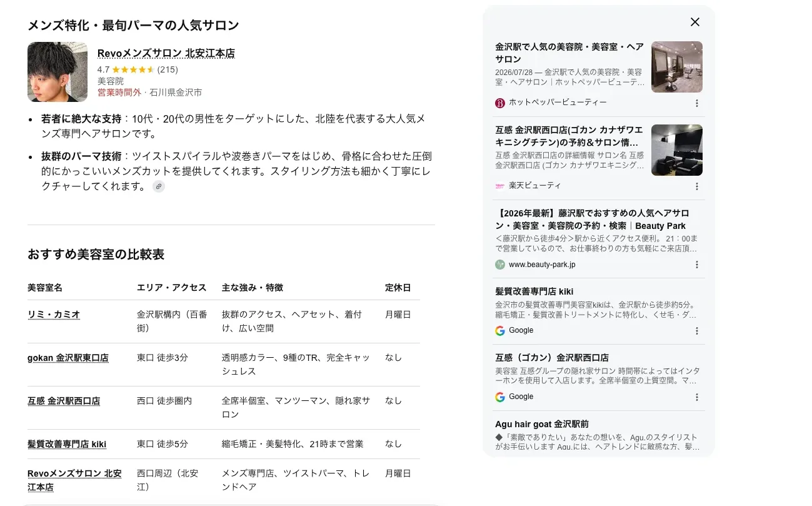The height and width of the screenshot is (506, 812).
Task: Click the 楽天ビューティ favicon
Action: [500, 186]
